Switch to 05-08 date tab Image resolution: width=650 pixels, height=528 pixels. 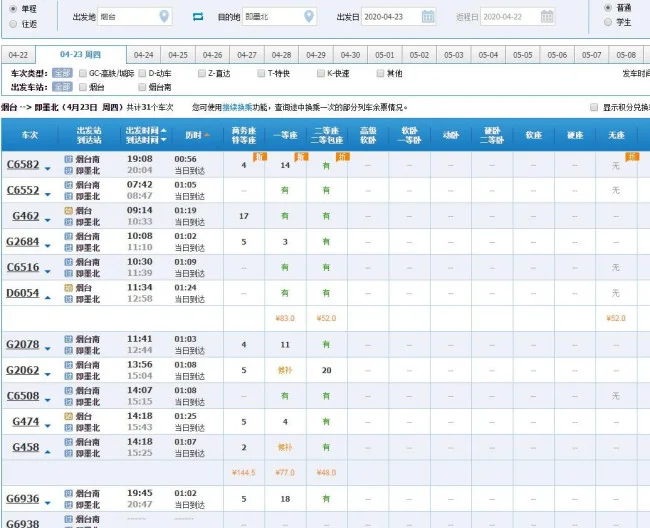[626, 55]
